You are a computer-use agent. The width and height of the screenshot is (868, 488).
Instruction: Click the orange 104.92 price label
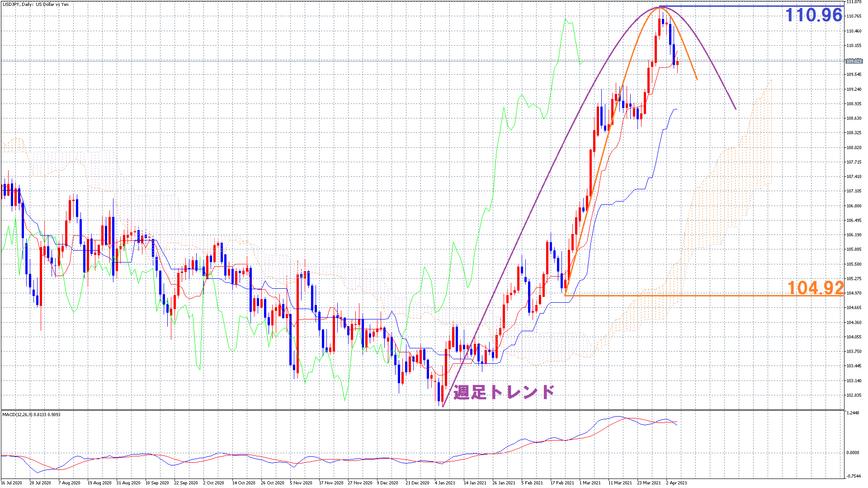pyautogui.click(x=816, y=288)
